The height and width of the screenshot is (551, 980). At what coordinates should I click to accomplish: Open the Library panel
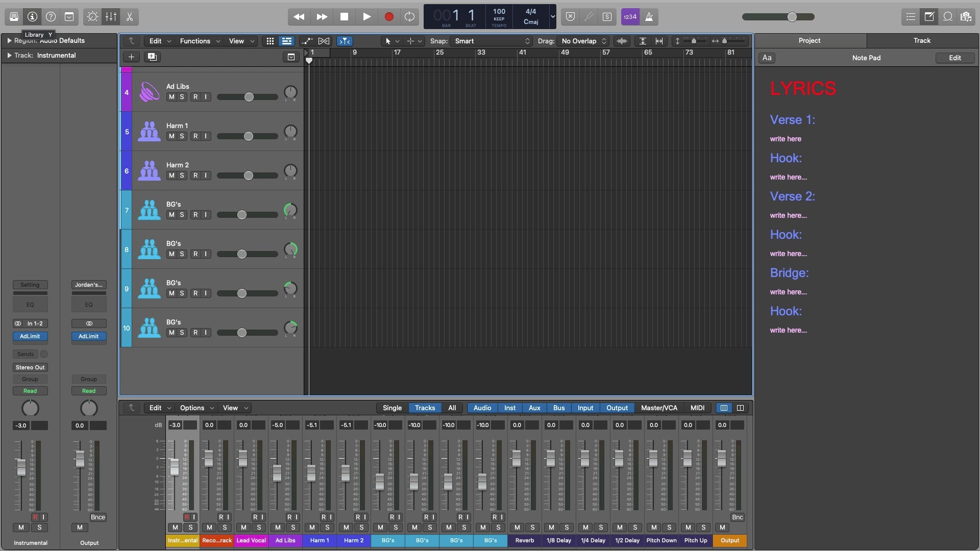tap(13, 17)
